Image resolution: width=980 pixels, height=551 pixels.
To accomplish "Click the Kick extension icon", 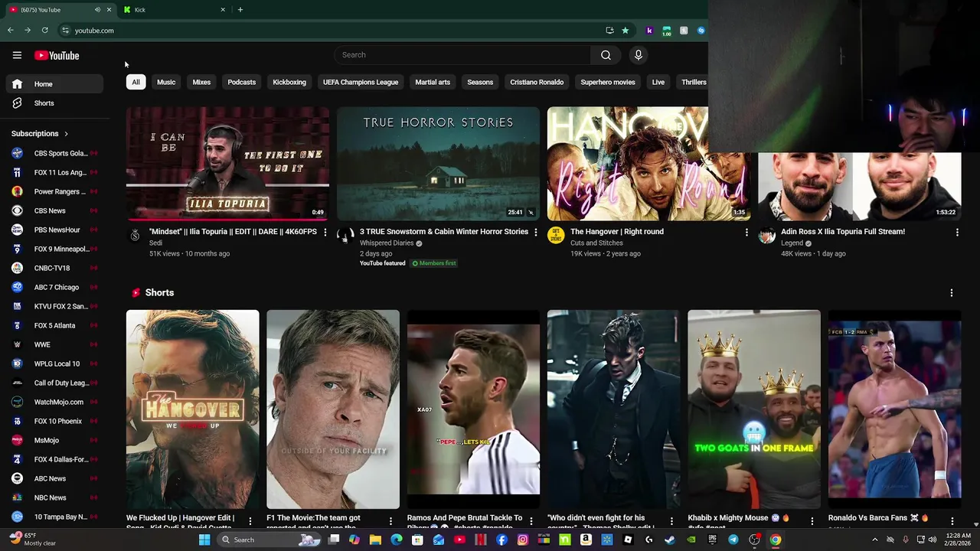I will click(x=649, y=31).
